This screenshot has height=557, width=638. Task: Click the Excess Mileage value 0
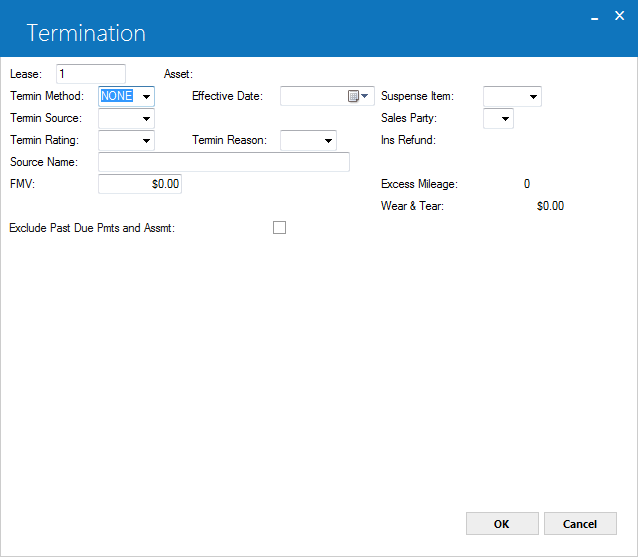click(x=527, y=184)
